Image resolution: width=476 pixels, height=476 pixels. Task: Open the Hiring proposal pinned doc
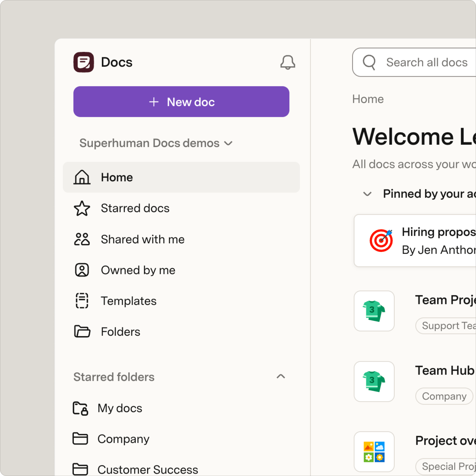pyautogui.click(x=415, y=240)
